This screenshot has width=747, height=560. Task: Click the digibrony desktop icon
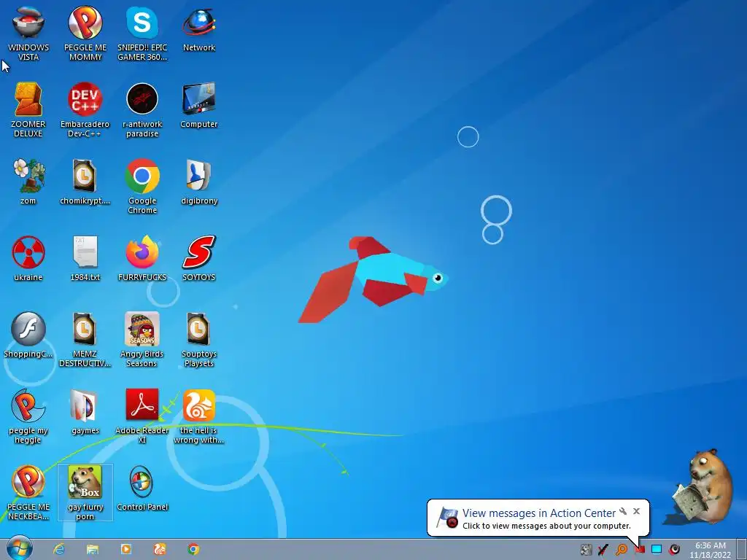click(x=198, y=182)
